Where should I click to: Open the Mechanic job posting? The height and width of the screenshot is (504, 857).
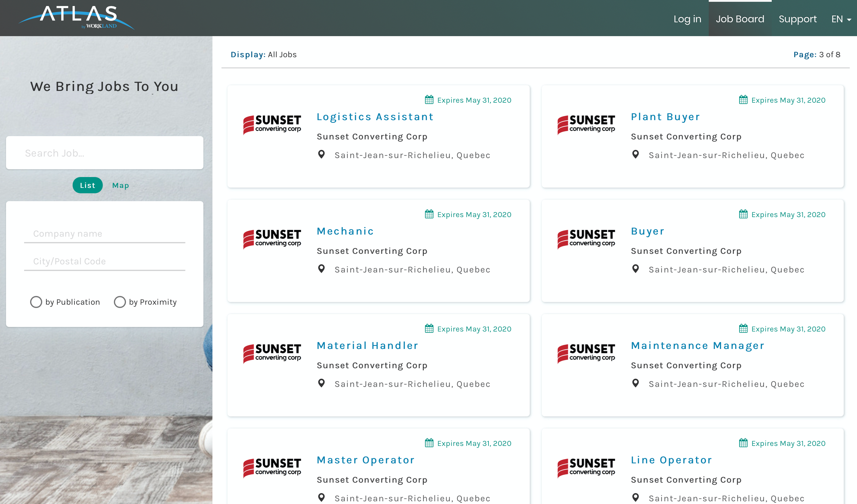[x=345, y=231]
